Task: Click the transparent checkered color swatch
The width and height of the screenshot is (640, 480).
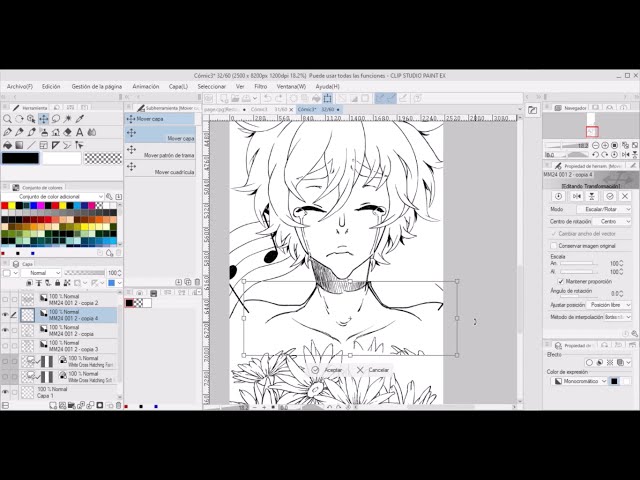Action: tap(103, 158)
